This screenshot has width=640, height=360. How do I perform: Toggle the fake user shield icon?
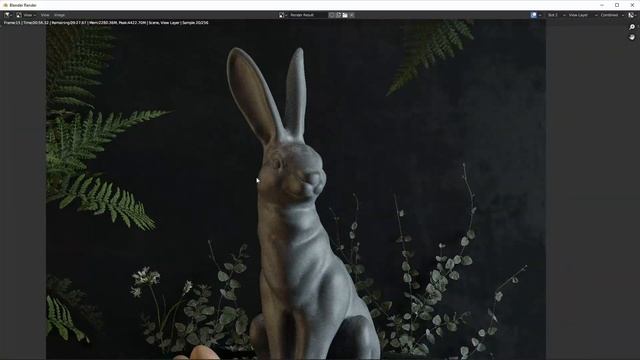[331, 15]
